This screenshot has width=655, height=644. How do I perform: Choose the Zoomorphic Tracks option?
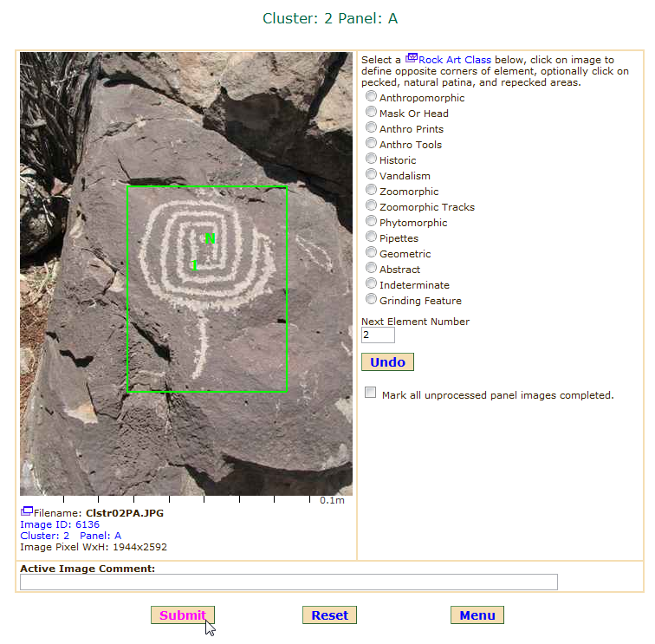[372, 206]
